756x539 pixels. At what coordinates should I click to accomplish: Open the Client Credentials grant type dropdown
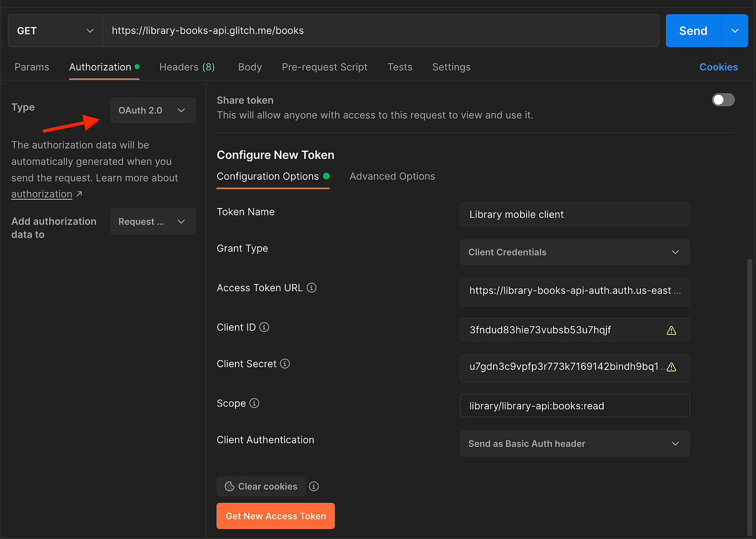point(575,252)
